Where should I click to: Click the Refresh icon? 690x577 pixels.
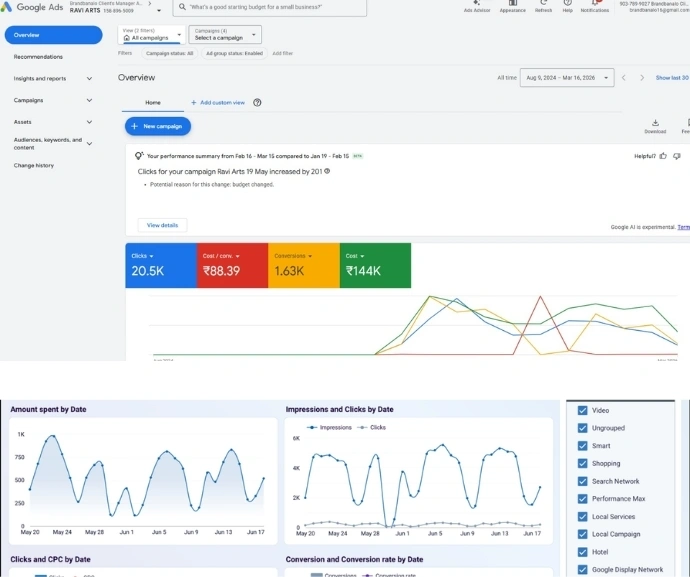[x=543, y=5]
